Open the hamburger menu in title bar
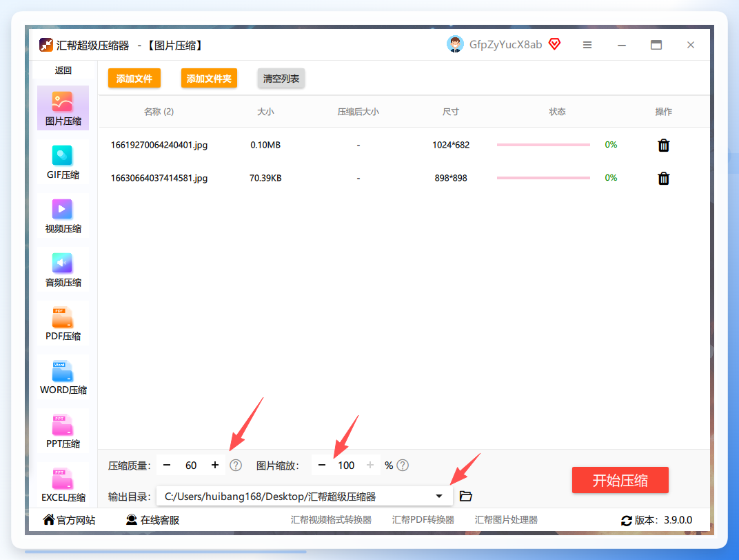 tap(587, 45)
